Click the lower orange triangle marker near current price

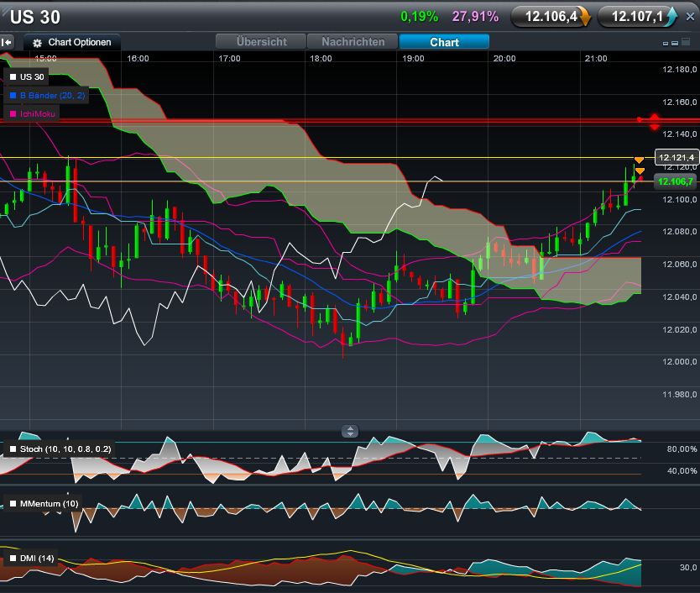640,171
